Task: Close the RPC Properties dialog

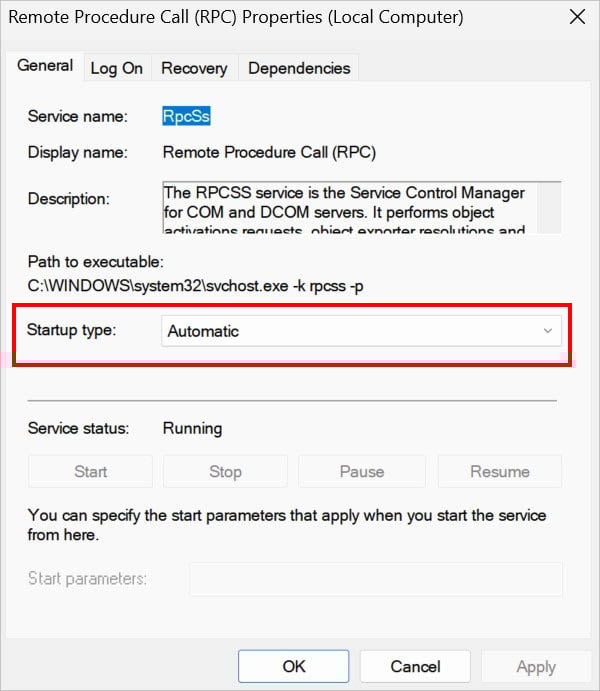Action: [x=577, y=18]
